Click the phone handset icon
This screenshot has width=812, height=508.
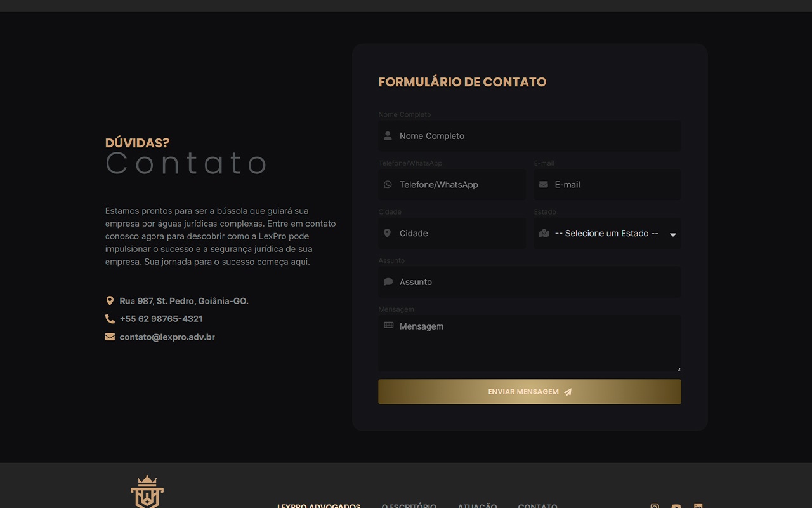110,319
